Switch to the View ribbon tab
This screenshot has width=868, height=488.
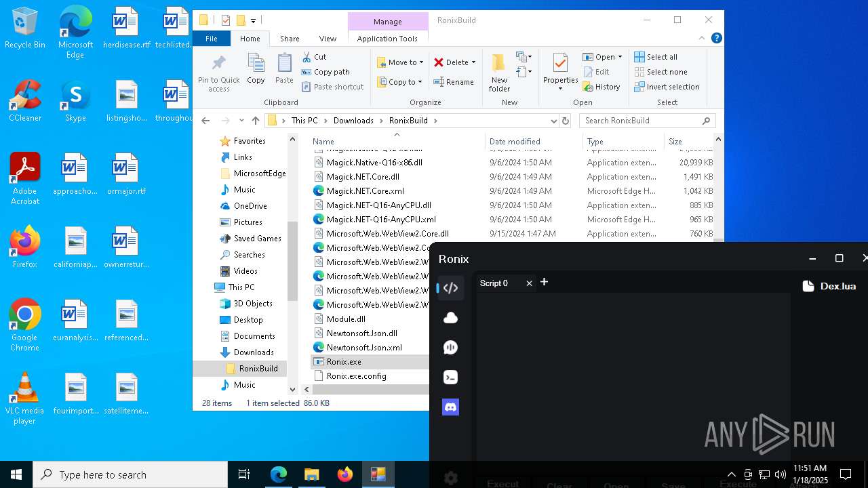(x=328, y=39)
